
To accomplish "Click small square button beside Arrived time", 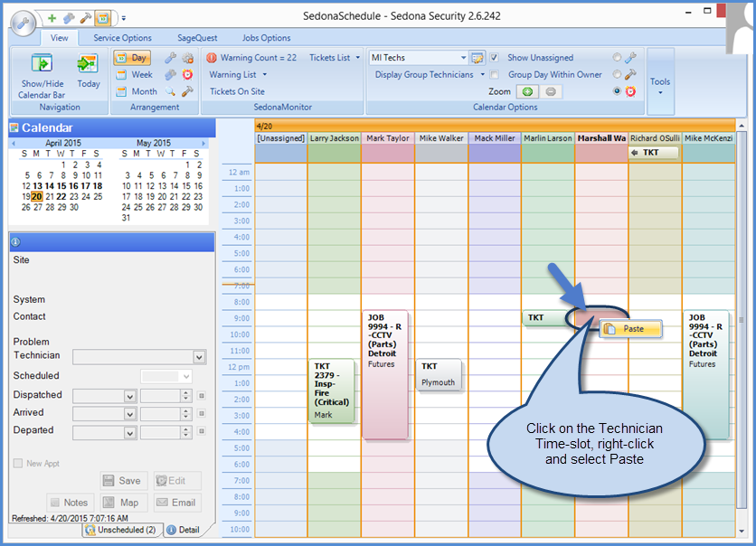I will tap(202, 413).
